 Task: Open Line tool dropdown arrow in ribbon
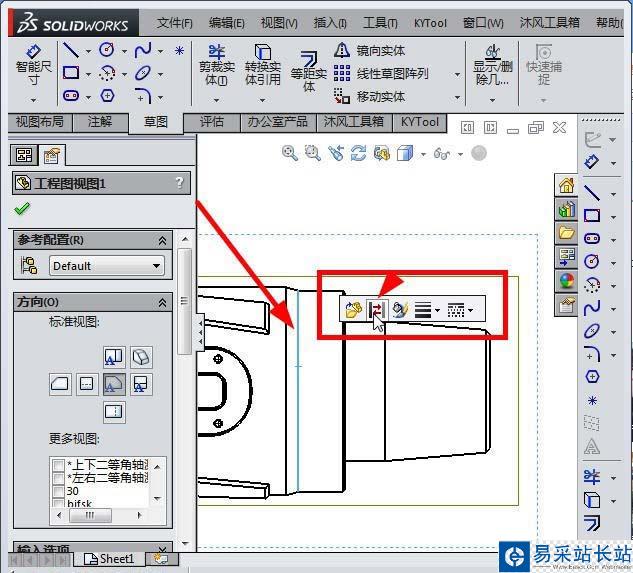point(88,51)
